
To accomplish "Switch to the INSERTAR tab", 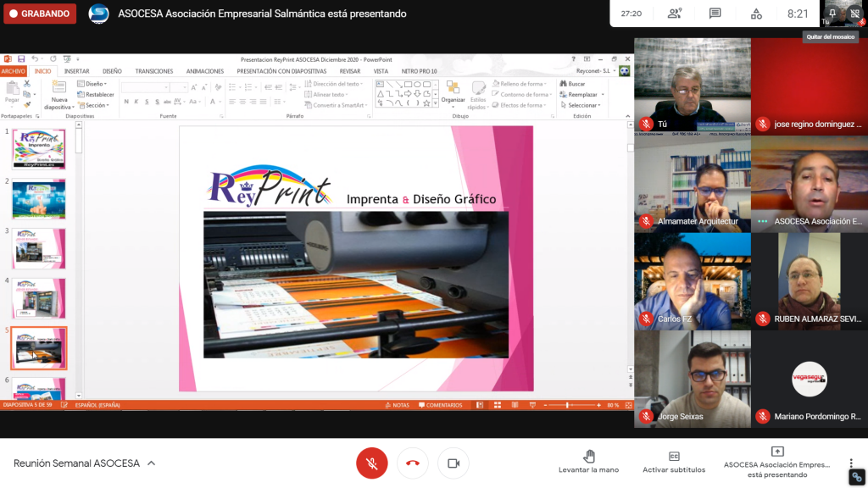I will pos(76,71).
